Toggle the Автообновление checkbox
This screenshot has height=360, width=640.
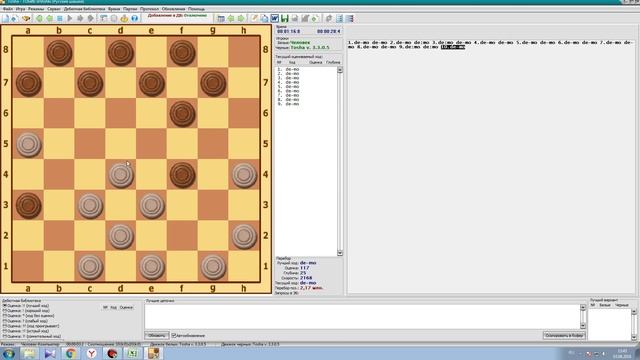(174, 336)
